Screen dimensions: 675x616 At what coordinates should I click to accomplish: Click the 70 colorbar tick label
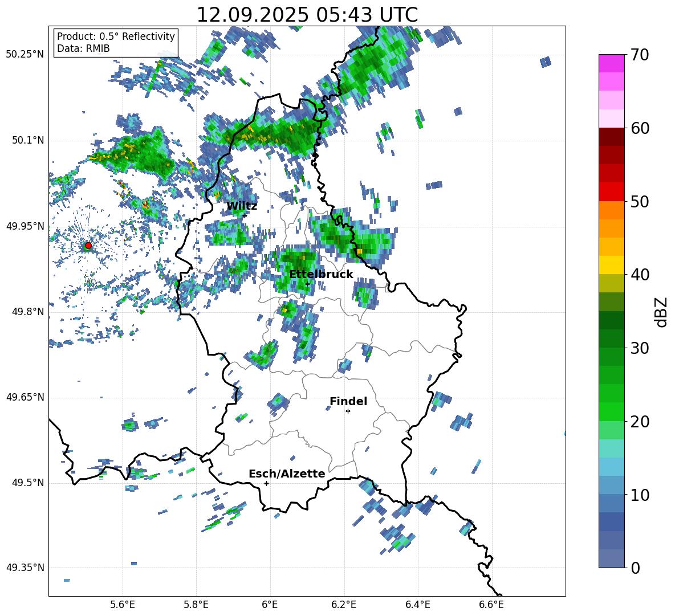coord(640,55)
